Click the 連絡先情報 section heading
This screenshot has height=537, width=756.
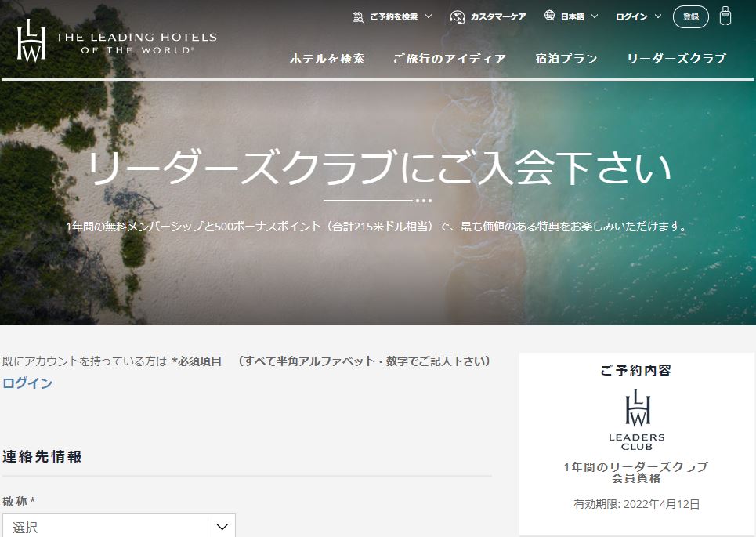[42, 456]
